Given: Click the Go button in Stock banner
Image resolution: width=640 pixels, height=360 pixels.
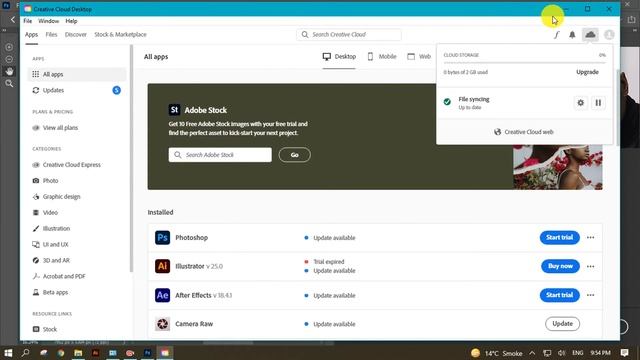Looking at the screenshot, I should (x=294, y=155).
